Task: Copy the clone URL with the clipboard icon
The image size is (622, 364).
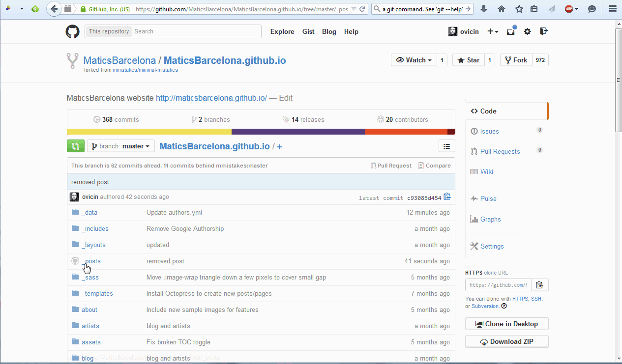Action: point(539,285)
